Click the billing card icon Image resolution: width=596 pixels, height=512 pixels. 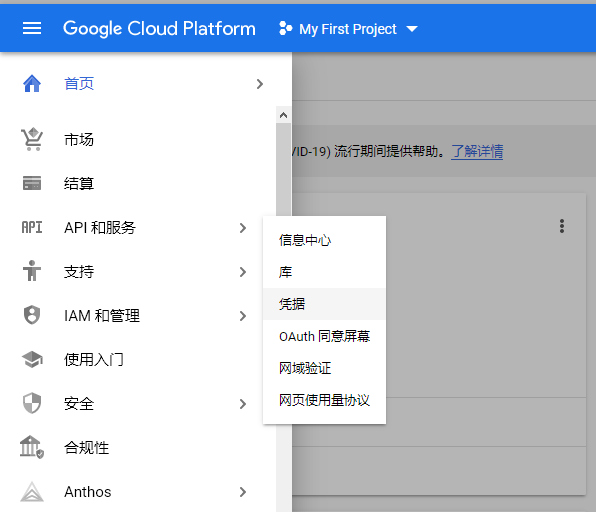32,183
